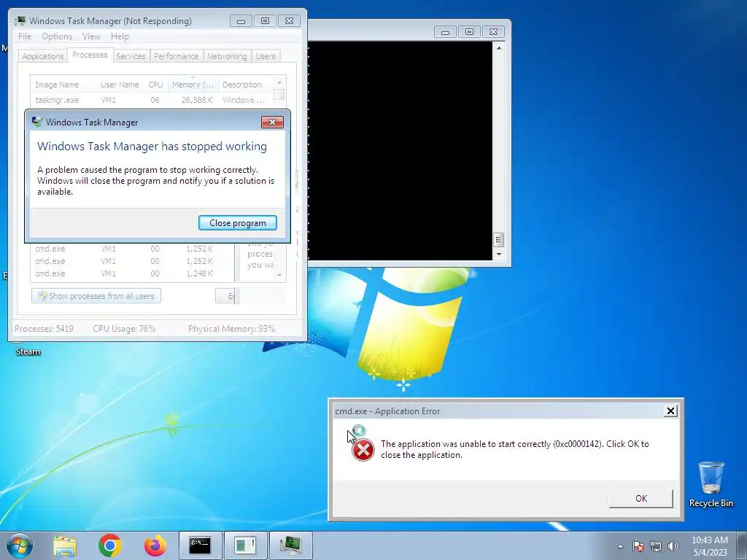The width and height of the screenshot is (747, 560).
Task: Click the error dialog taskbar item
Action: click(x=246, y=545)
